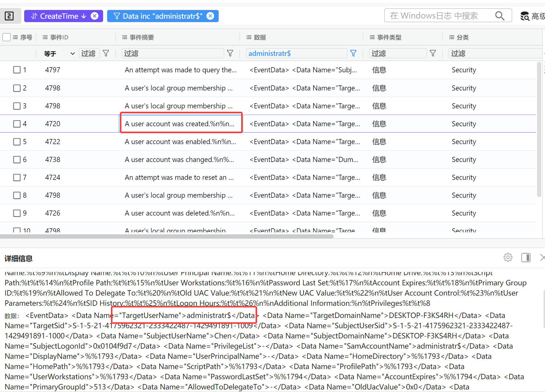Screen dimensions: 545x392
Task: Click funnel icon for 事件摘要 filter
Action: point(230,53)
